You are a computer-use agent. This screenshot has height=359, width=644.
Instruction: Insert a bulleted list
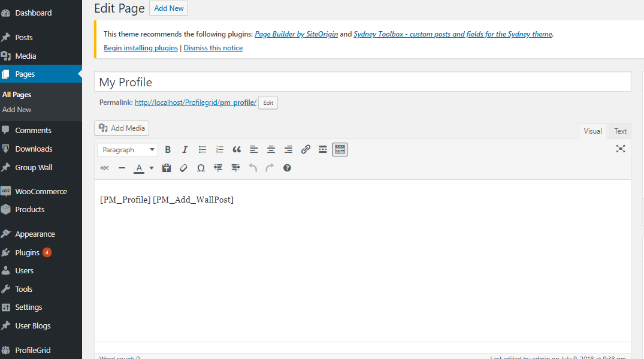click(x=202, y=149)
